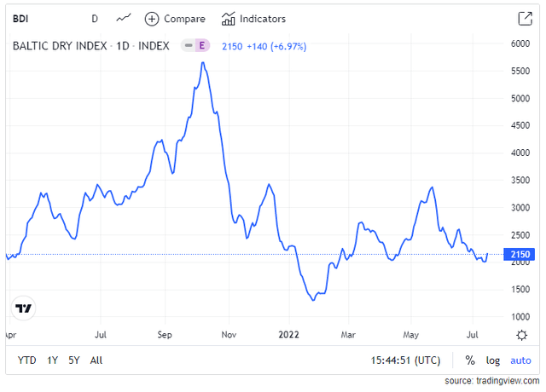Open the D interval dropdown
The image size is (546, 392).
pos(95,19)
